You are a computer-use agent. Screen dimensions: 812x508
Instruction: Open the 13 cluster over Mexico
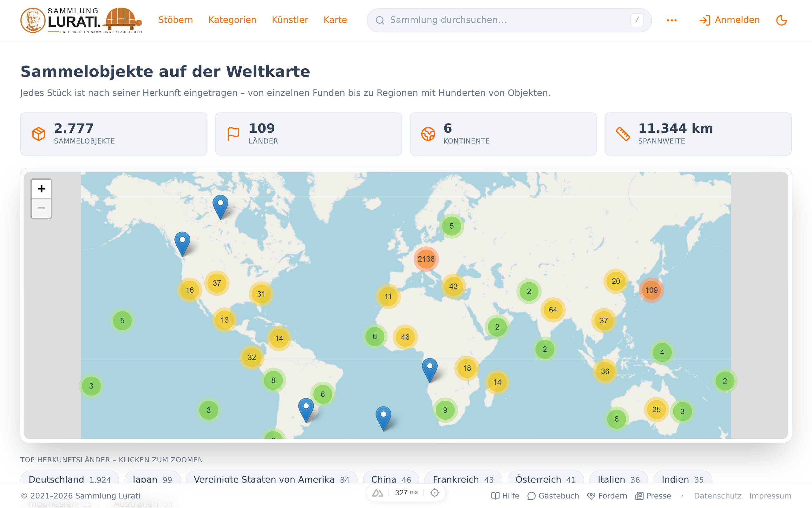tap(225, 320)
